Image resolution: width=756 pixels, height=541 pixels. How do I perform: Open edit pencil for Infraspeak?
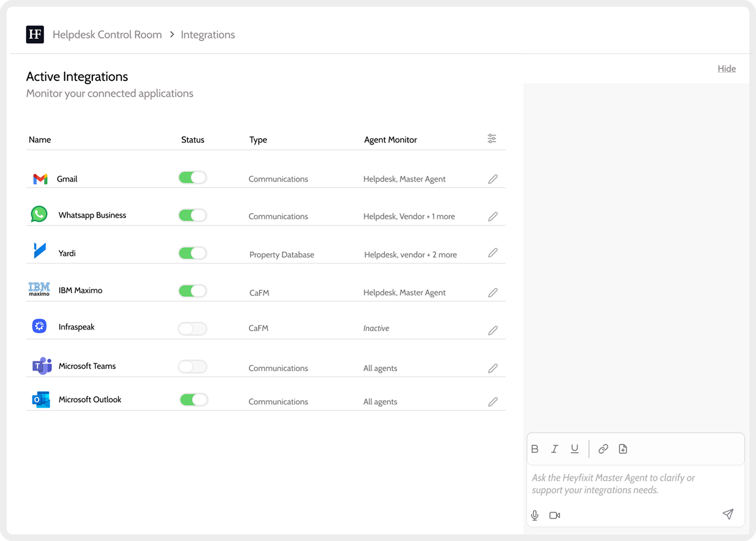[x=493, y=331]
